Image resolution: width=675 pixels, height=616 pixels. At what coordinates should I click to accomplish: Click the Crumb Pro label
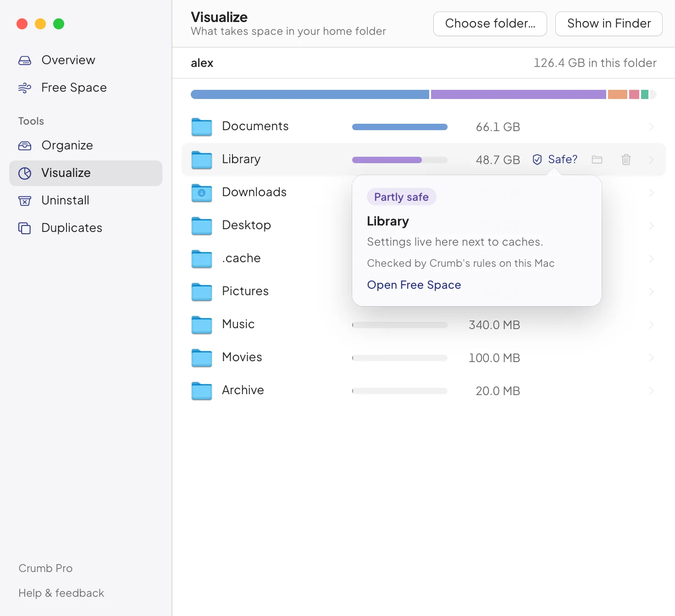45,568
